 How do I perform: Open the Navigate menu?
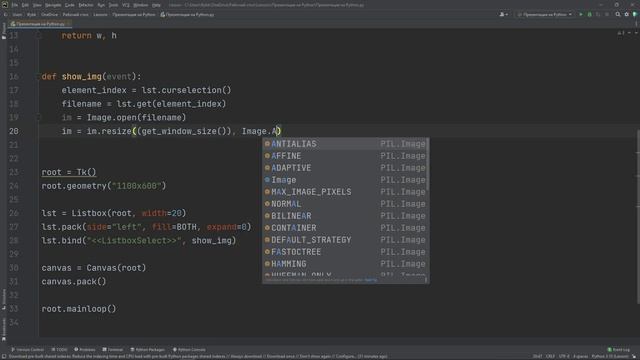(x=53, y=5)
